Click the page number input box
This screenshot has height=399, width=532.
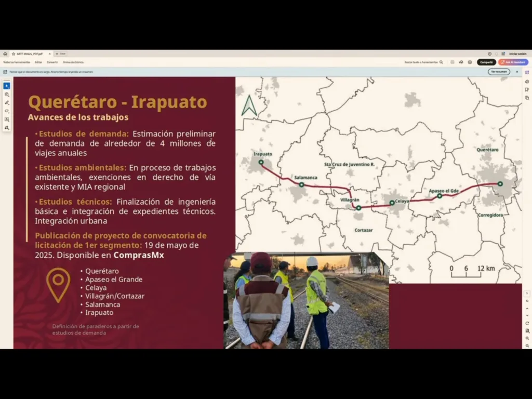click(527, 294)
